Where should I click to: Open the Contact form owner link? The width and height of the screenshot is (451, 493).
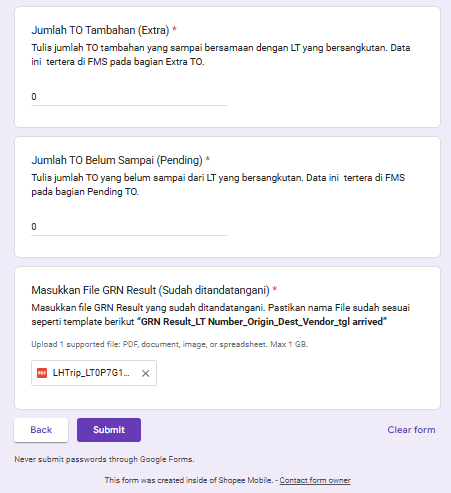pyautogui.click(x=315, y=480)
